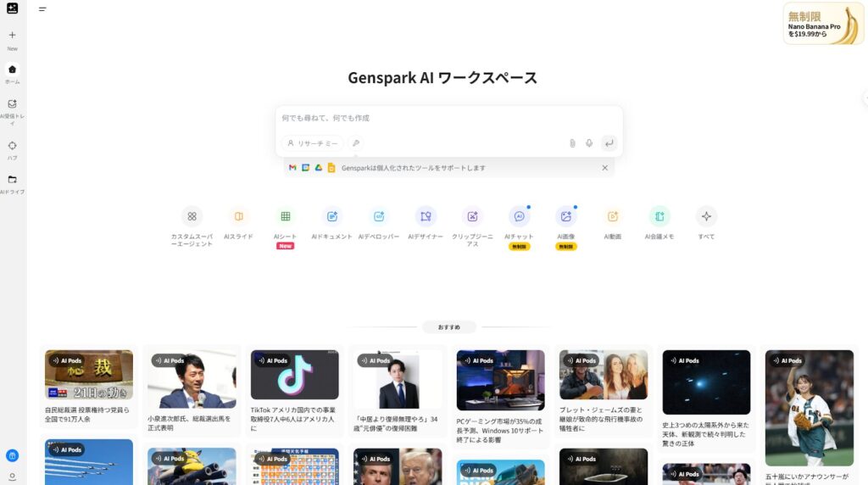The height and width of the screenshot is (485, 868).
Task: Toggle the リサーチミー mode chip
Action: pos(313,143)
